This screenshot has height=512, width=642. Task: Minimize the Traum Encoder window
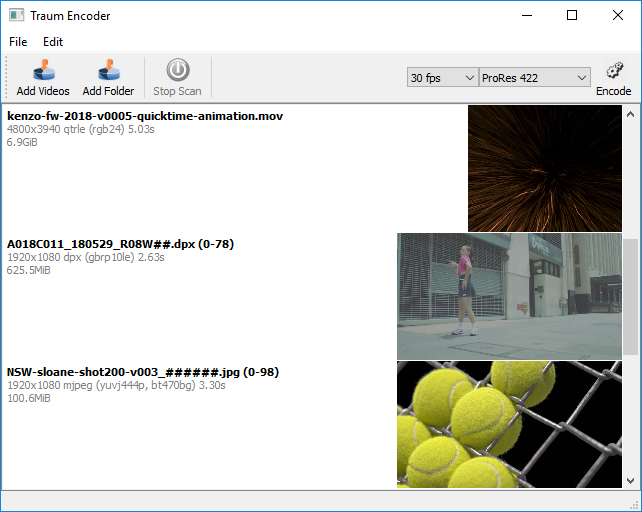pos(527,16)
